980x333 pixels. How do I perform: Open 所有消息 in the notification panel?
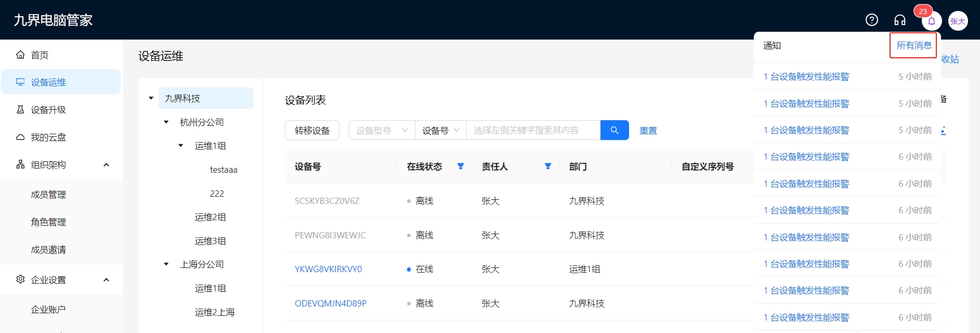[914, 45]
